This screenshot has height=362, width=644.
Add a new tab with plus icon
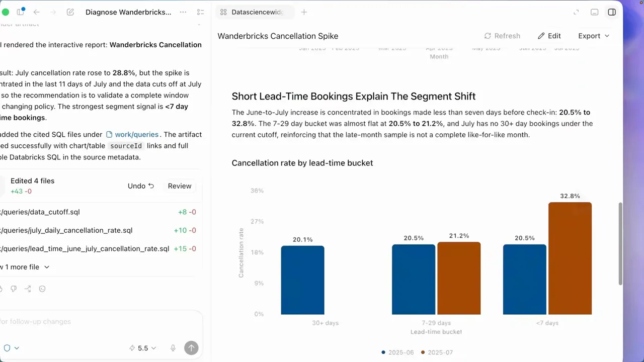304,12
